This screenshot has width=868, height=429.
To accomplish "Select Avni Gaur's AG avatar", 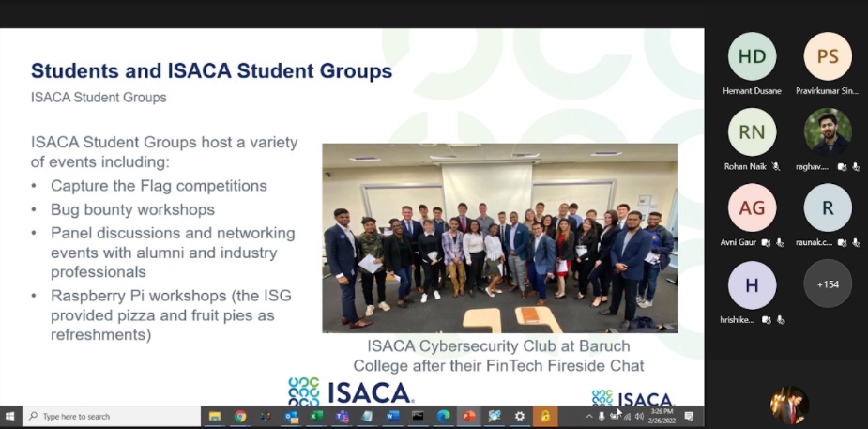I will pyautogui.click(x=752, y=207).
